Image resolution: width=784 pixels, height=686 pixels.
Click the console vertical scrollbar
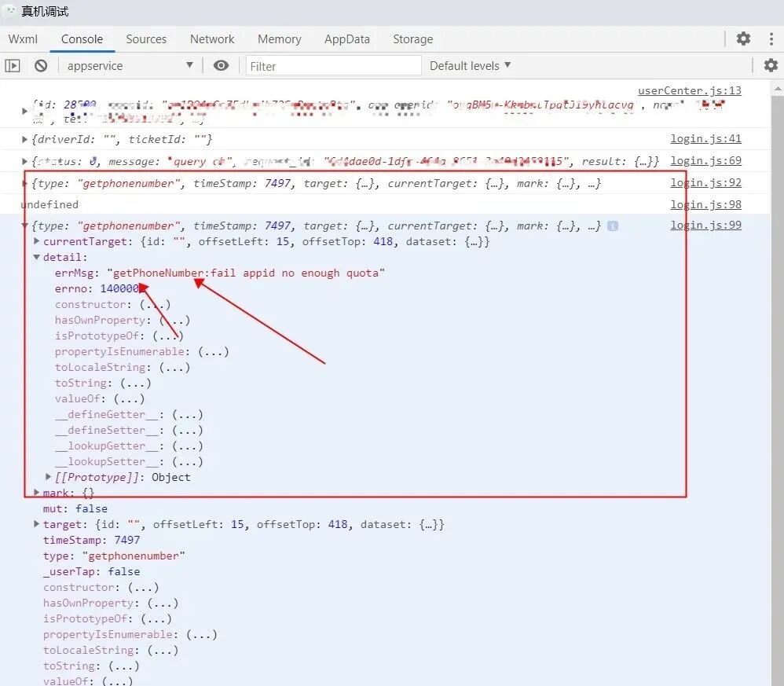[x=778, y=390]
